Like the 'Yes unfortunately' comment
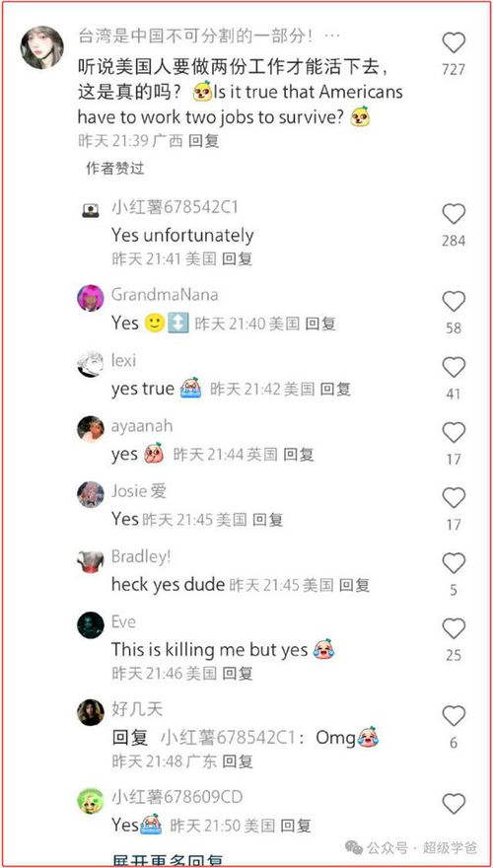The image size is (493, 868). coord(454,214)
